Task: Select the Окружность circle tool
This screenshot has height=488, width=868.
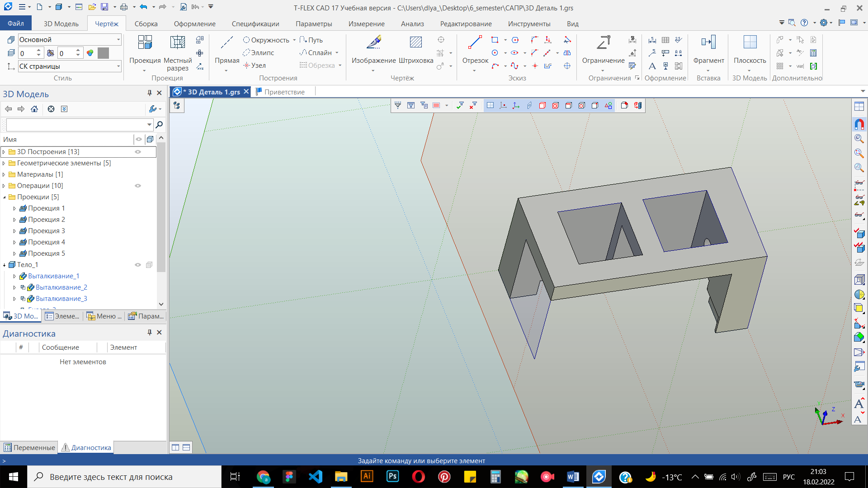Action: tap(266, 40)
